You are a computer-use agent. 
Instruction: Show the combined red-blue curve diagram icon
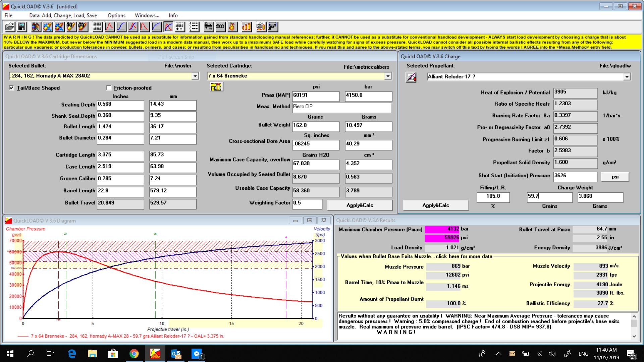pos(133,26)
